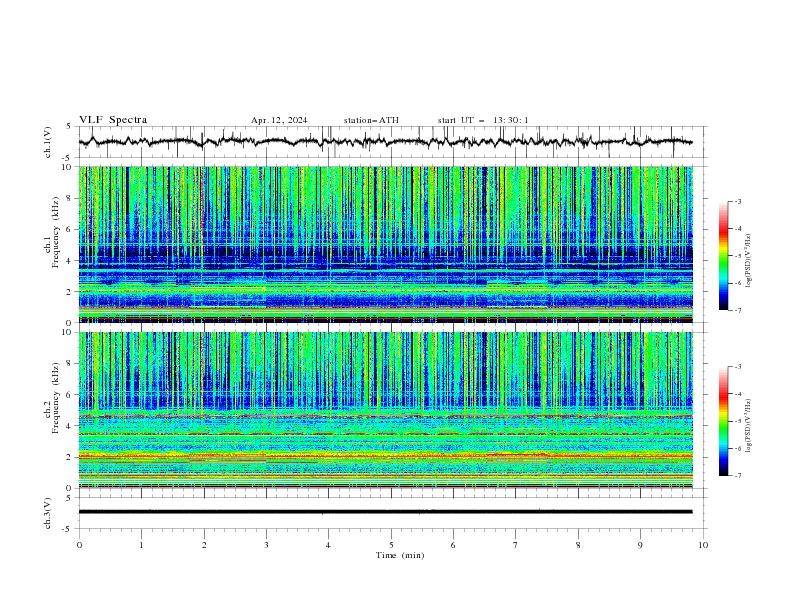The width and height of the screenshot is (792, 612).
Task: Click tick label "2" on the Time axis
Action: click(x=204, y=545)
